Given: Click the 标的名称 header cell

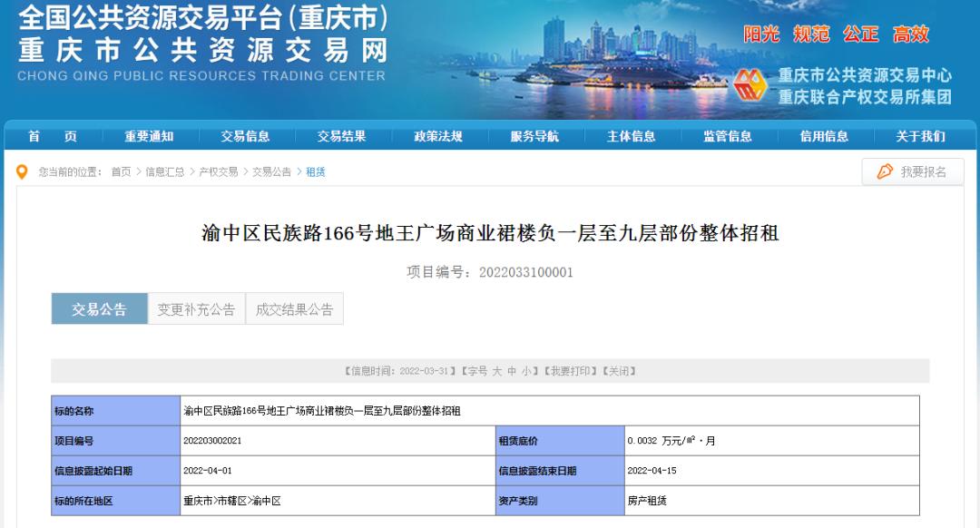Looking at the screenshot, I should (115, 411).
